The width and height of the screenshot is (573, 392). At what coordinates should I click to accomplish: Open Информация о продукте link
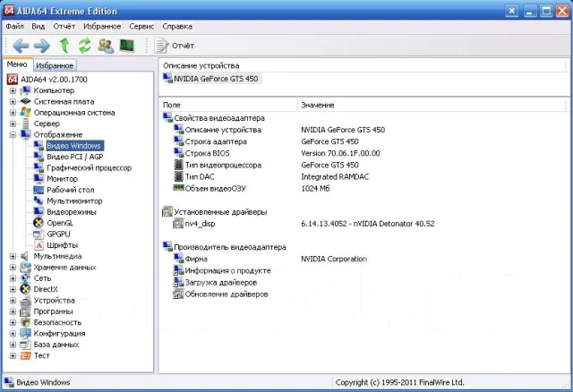pos(227,270)
